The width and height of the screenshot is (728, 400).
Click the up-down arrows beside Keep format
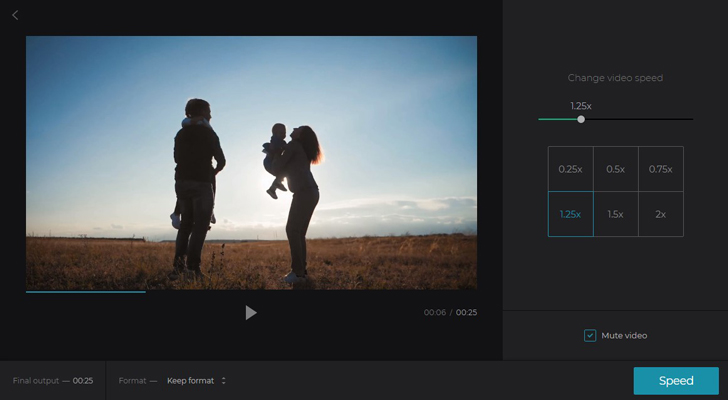point(224,381)
